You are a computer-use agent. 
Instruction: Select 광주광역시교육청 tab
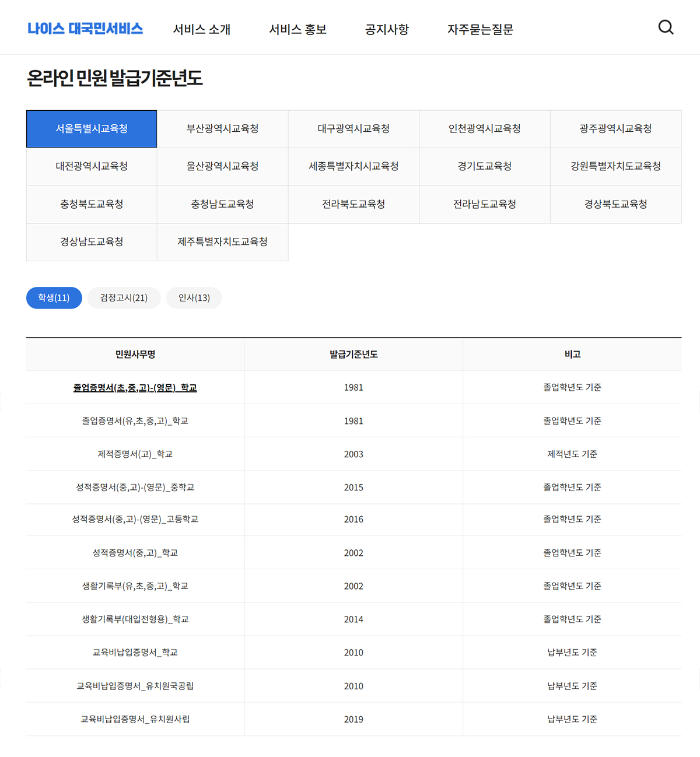tap(615, 129)
